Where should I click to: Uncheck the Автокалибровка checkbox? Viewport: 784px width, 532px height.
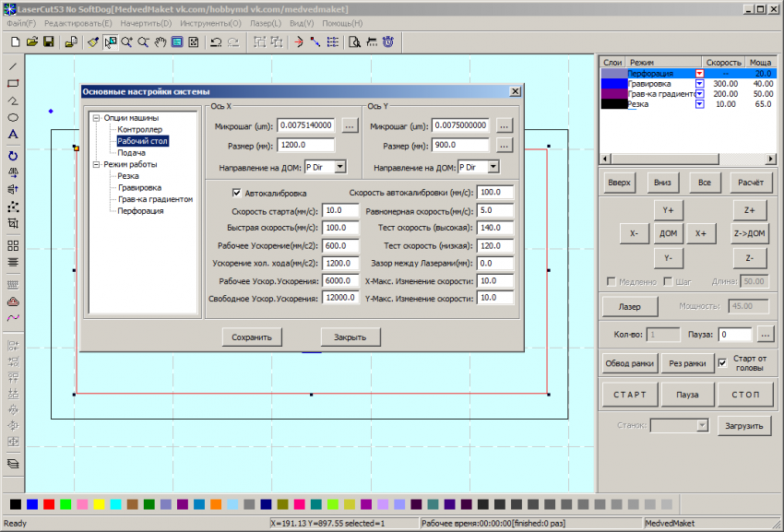[x=236, y=193]
